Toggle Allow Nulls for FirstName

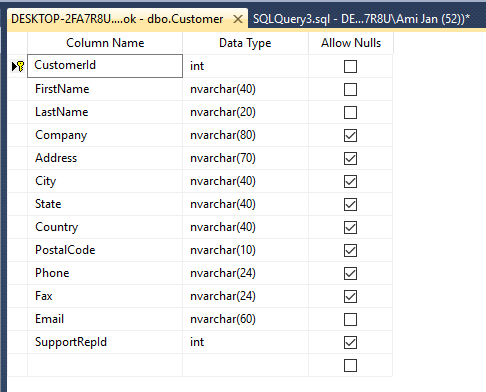click(350, 89)
